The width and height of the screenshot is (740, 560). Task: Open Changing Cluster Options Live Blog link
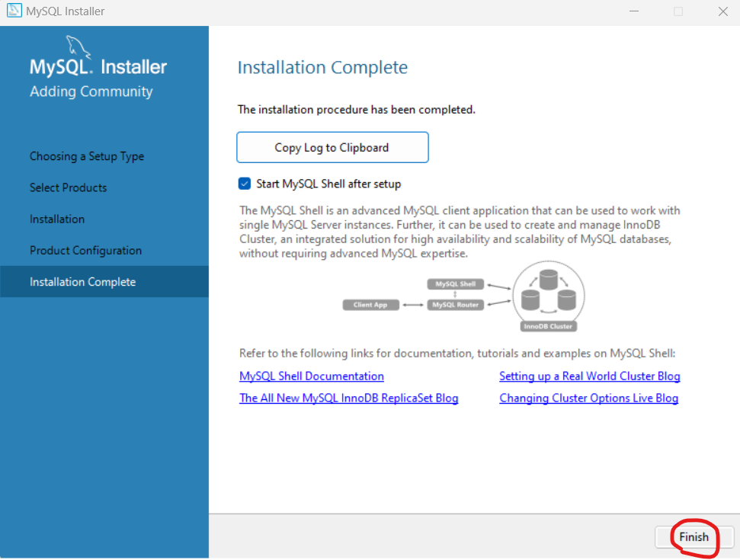(588, 398)
